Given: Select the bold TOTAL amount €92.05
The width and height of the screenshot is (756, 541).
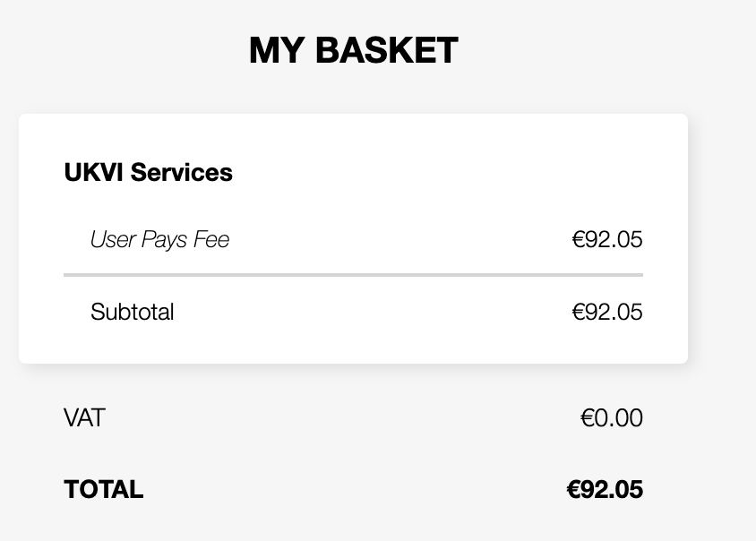Looking at the screenshot, I should click(605, 490).
